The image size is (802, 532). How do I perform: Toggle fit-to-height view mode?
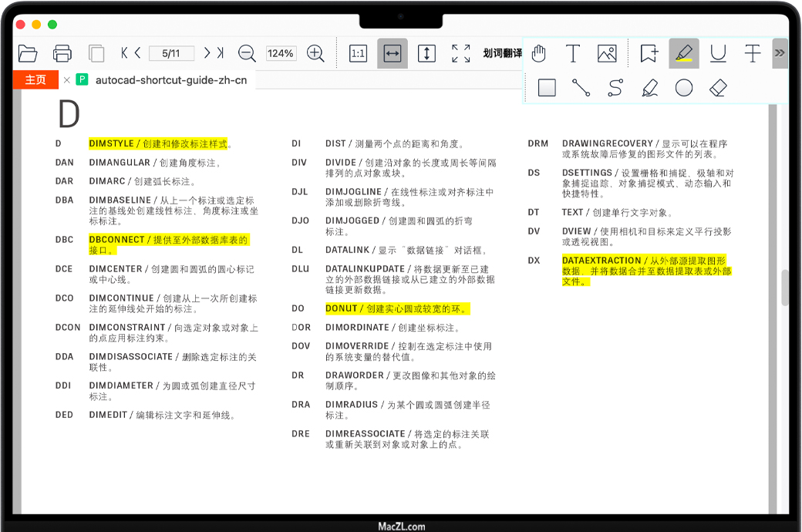tap(426, 53)
